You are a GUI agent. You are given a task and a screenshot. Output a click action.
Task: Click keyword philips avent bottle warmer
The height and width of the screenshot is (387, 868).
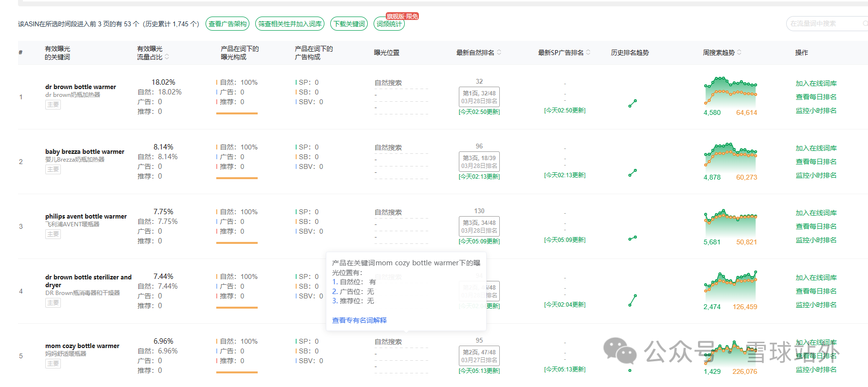86,217
